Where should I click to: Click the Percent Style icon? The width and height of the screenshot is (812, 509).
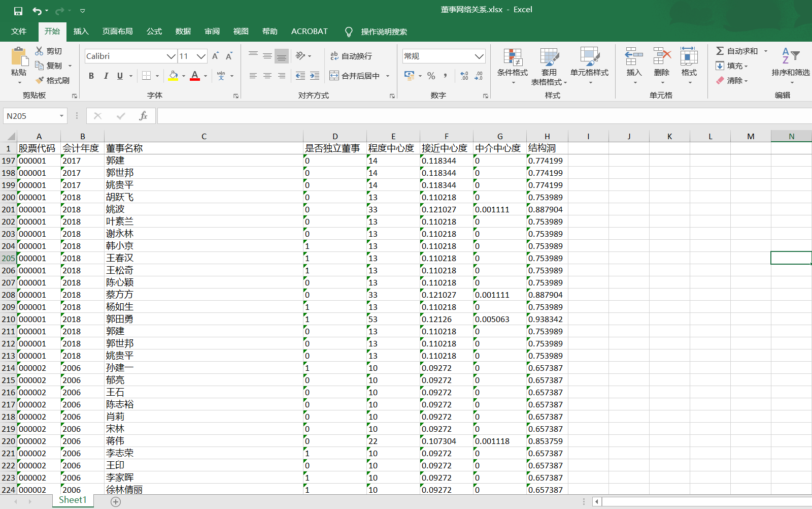click(431, 76)
